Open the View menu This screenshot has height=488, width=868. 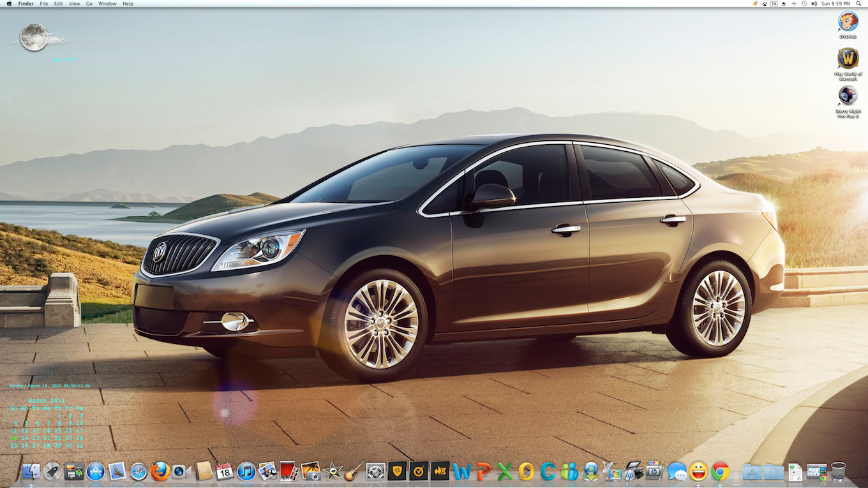click(x=75, y=4)
